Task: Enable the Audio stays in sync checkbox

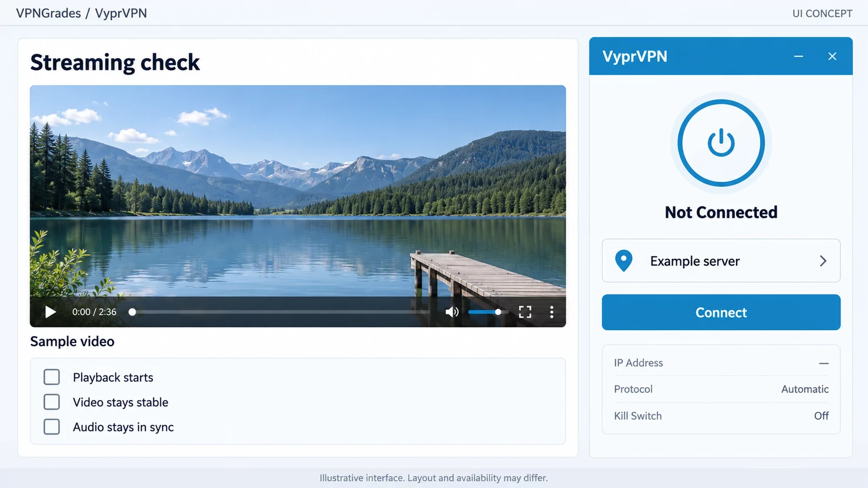Action: (52, 426)
